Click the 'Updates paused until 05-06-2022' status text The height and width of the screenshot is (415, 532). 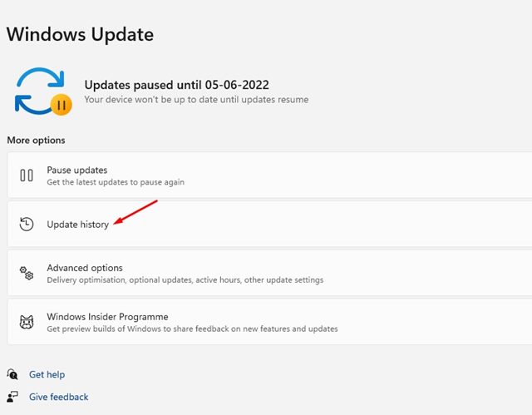[x=175, y=85]
